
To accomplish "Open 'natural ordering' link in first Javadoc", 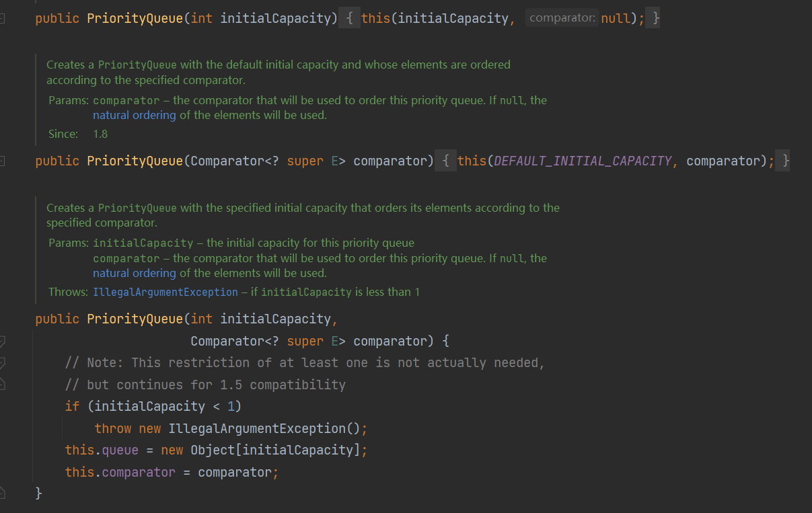I will point(134,115).
